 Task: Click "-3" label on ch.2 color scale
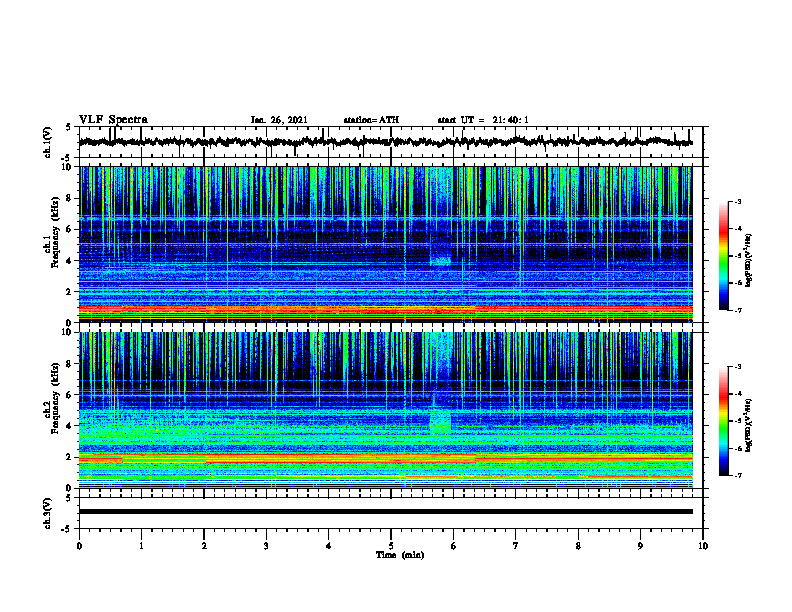[x=738, y=367]
